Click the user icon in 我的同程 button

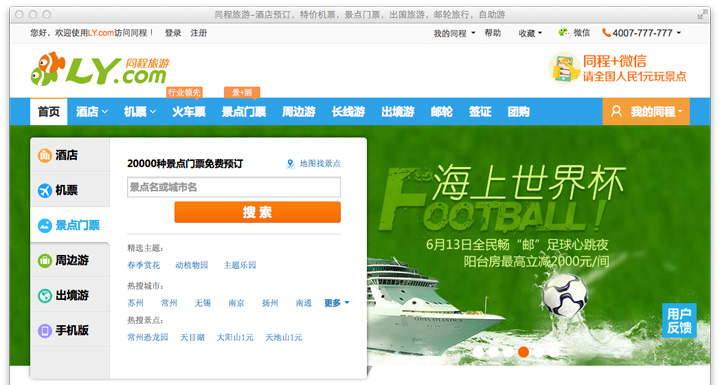pos(616,111)
